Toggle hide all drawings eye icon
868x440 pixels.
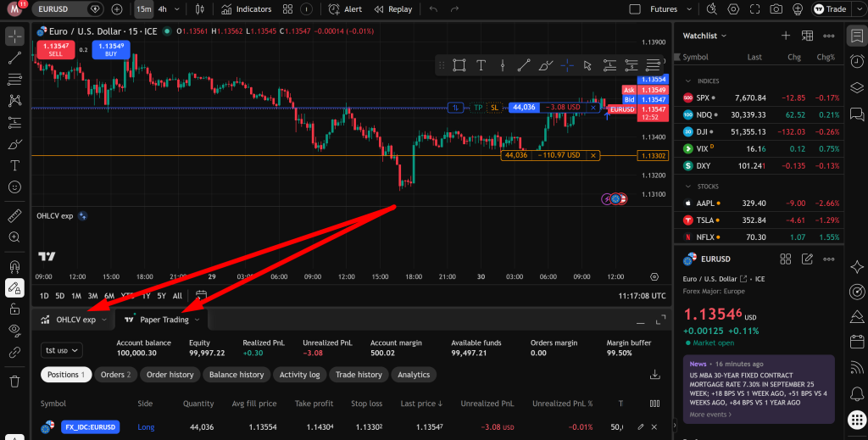[14, 331]
